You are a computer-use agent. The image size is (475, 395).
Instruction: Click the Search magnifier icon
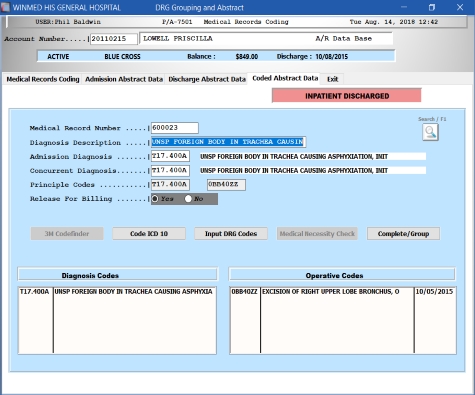[x=430, y=132]
